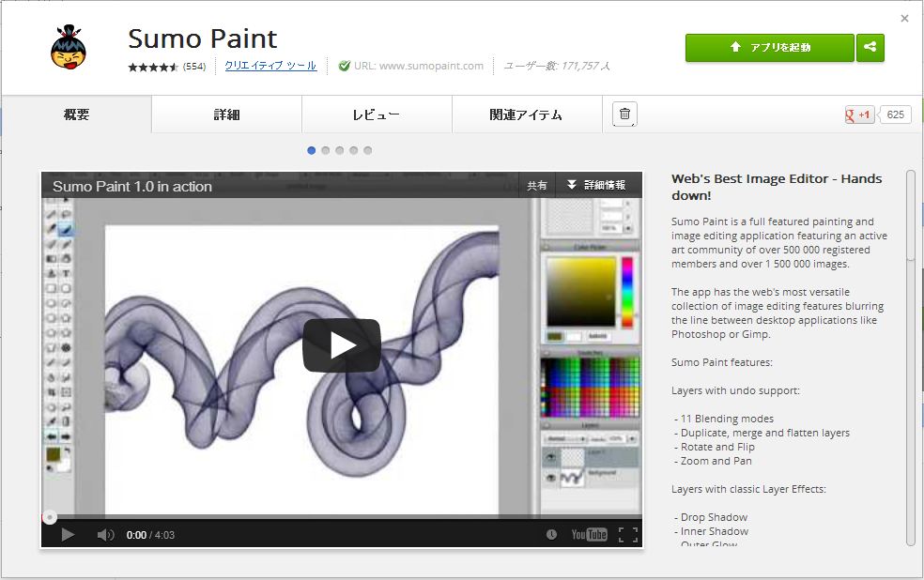This screenshot has width=924, height=580.
Task: Click video title Sumo Paint 1.0 in action
Action: pos(132,187)
